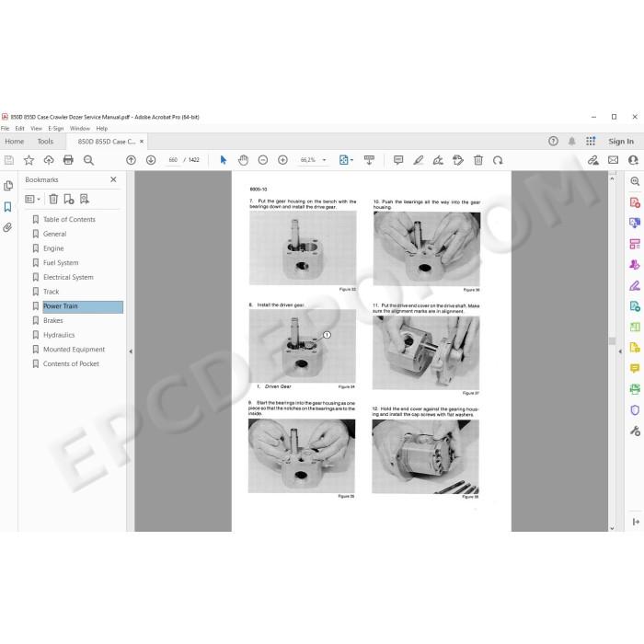Switch to the Tools tab
The height and width of the screenshot is (644, 644).
coord(45,142)
